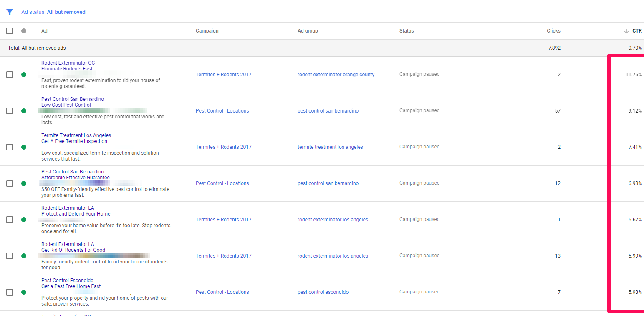
Task: Open pest control escondido ad group
Action: click(323, 292)
